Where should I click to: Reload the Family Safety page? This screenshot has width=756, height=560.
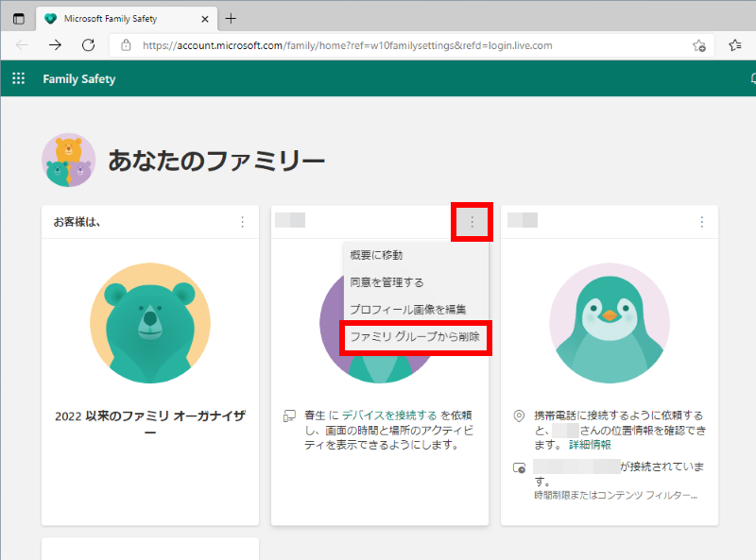click(88, 45)
